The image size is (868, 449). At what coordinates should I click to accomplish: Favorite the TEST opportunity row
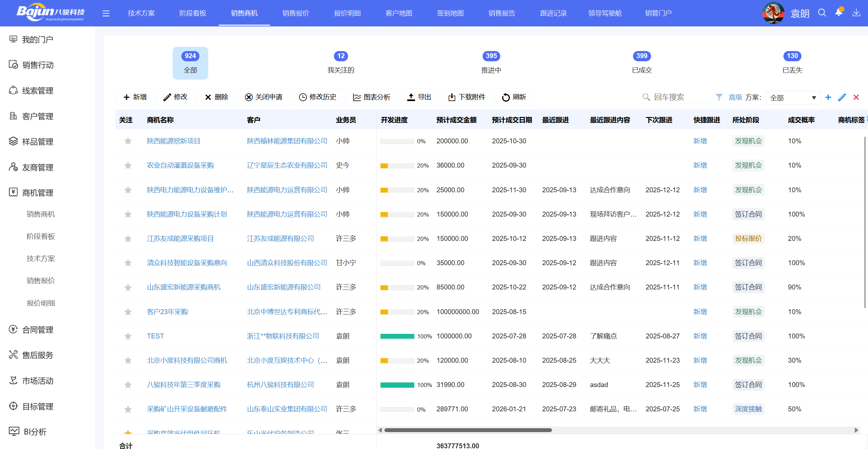tap(128, 336)
